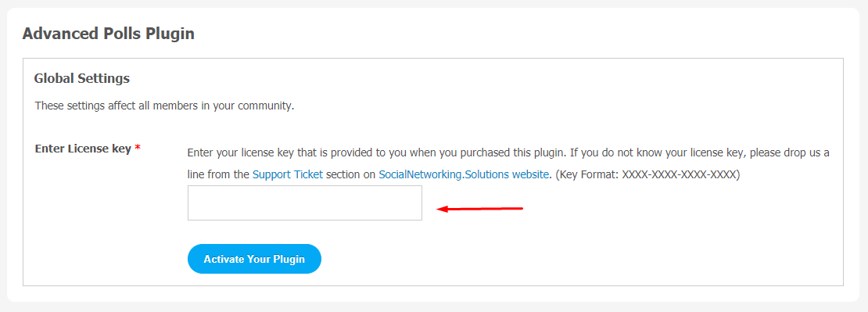Click the word 'Plugin' on the blue button
Viewport: 868px width, 312px height.
coord(289,260)
